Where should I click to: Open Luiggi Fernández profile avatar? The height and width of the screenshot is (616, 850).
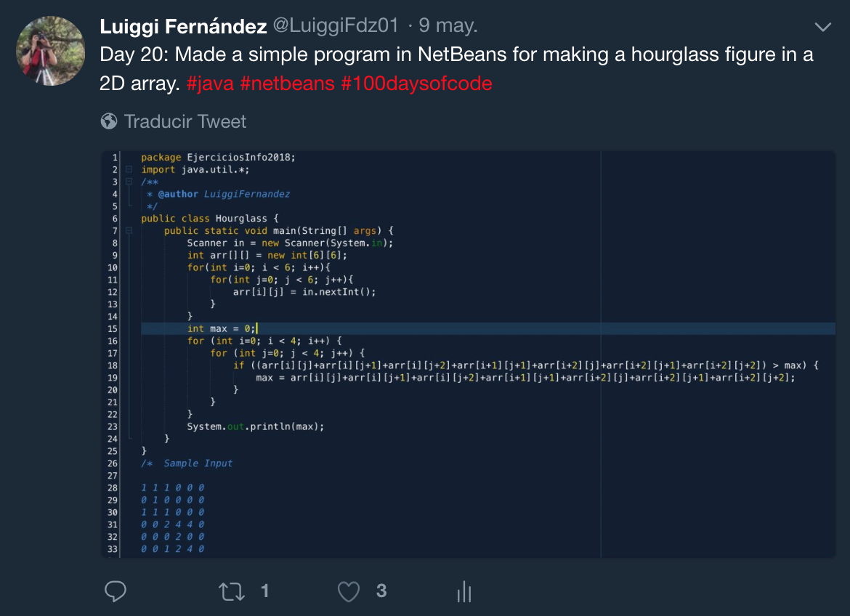point(50,50)
